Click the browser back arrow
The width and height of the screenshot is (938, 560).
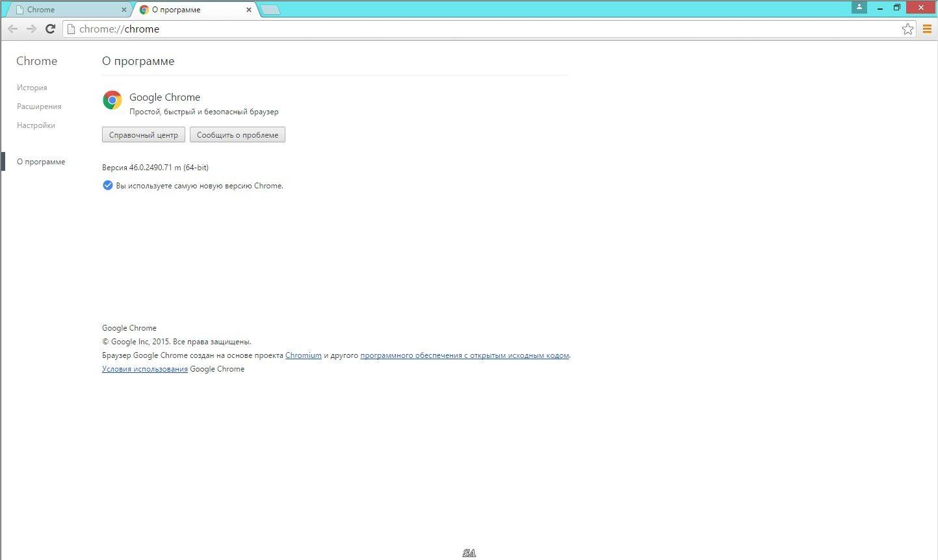[12, 29]
